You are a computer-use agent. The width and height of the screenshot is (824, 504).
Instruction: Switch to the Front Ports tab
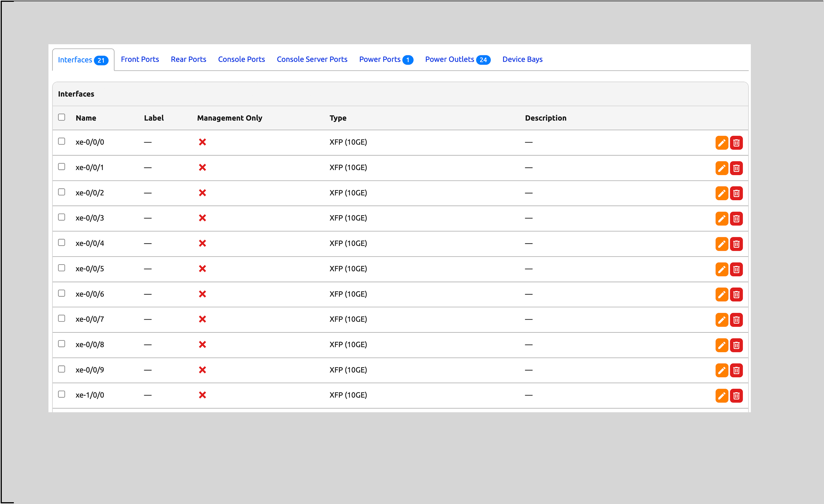[x=140, y=59]
